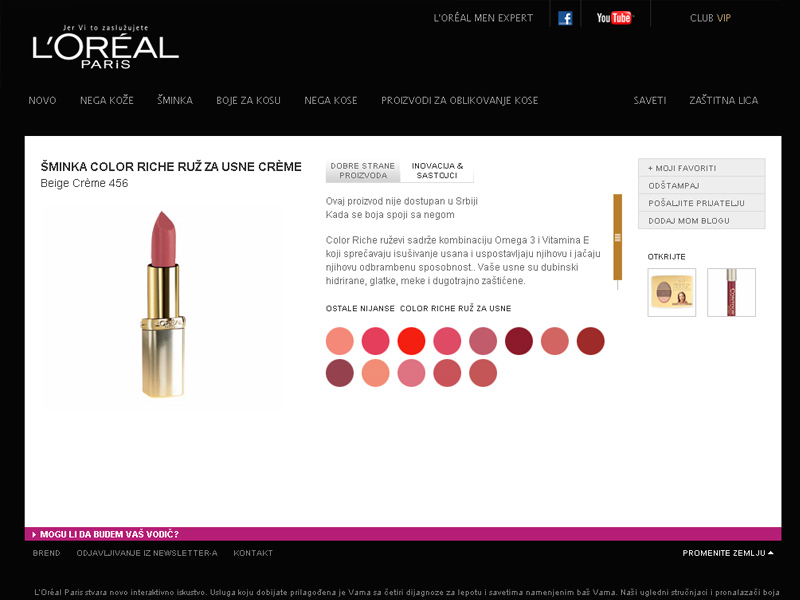Open the YouTube icon link
This screenshot has height=600, width=800.
coord(614,18)
